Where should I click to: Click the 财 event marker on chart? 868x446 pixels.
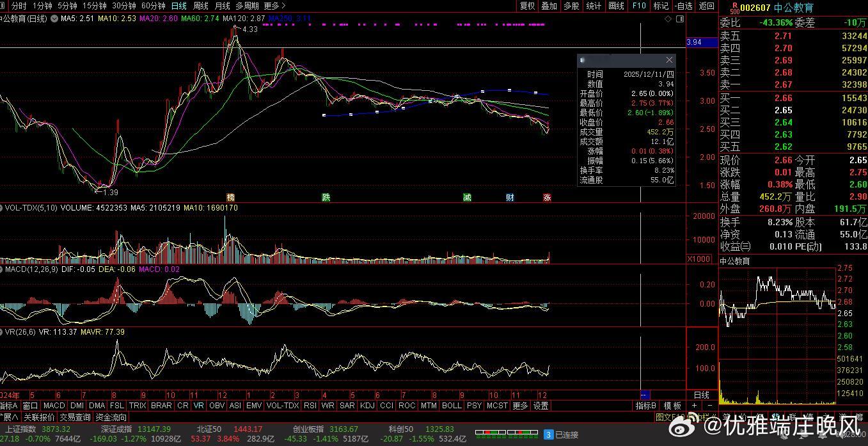click(510, 197)
